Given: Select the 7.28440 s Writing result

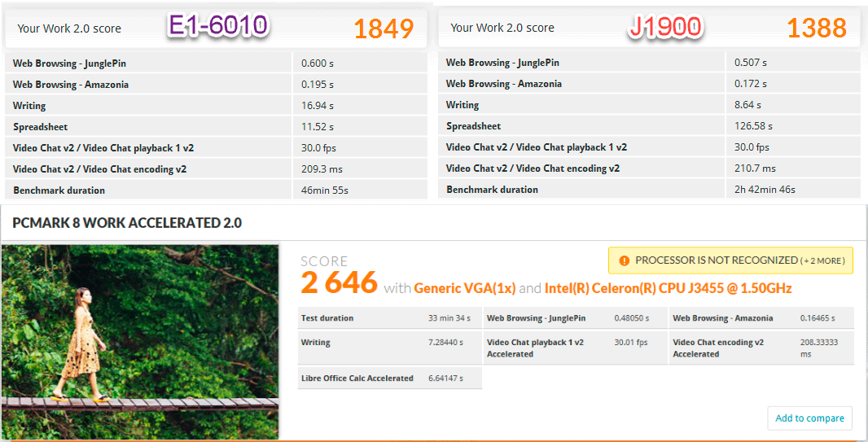Looking at the screenshot, I should click(x=445, y=343).
